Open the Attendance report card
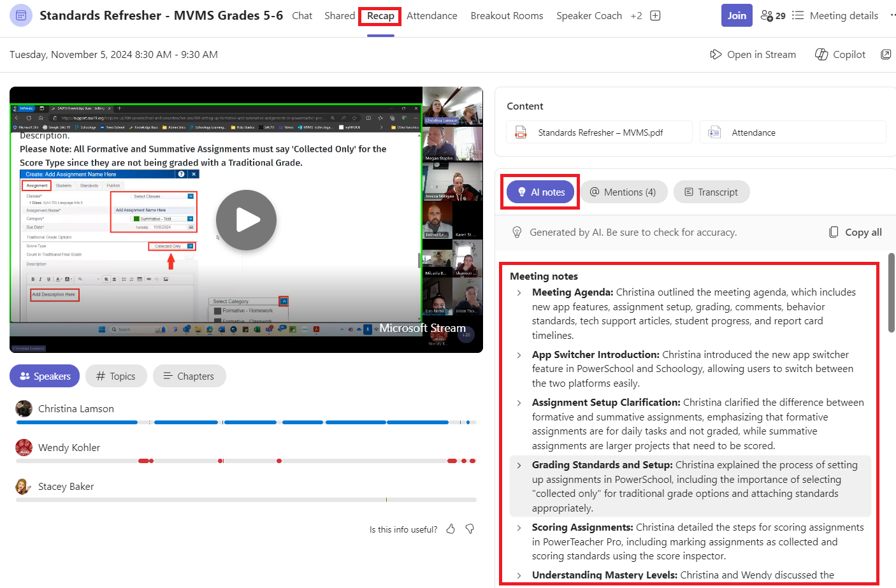 click(x=793, y=133)
